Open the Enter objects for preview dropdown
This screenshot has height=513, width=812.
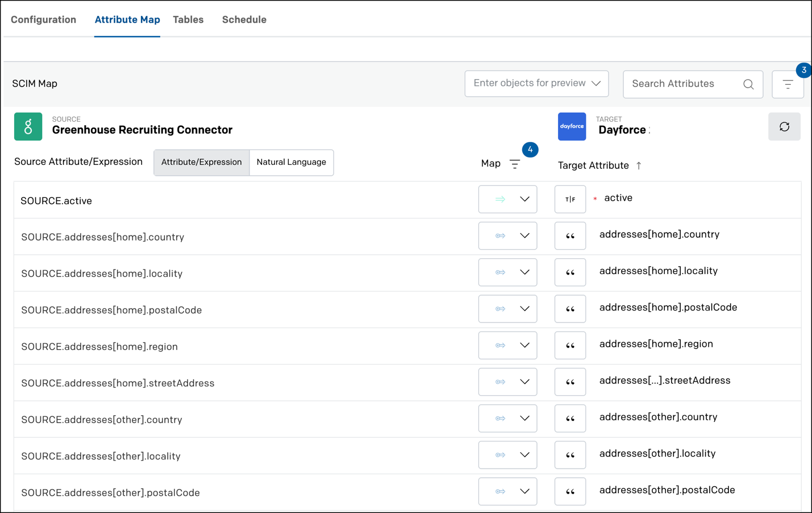(x=536, y=84)
